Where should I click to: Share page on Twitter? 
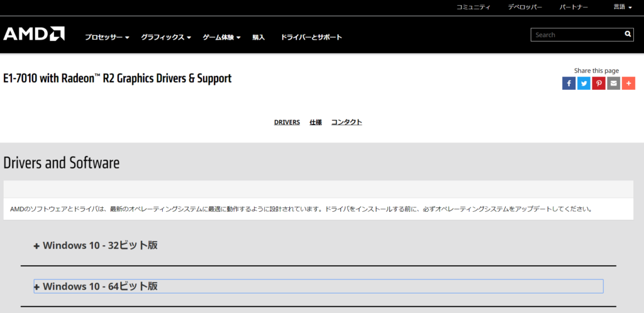(x=584, y=83)
